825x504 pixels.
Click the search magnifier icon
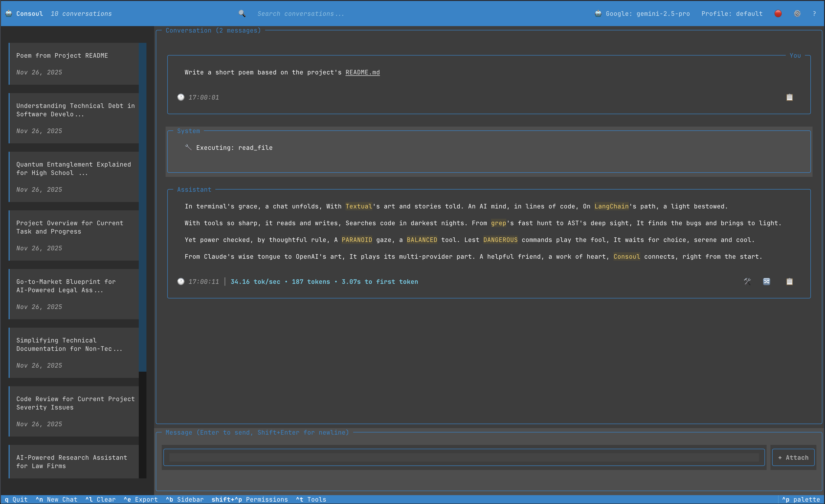pyautogui.click(x=242, y=13)
